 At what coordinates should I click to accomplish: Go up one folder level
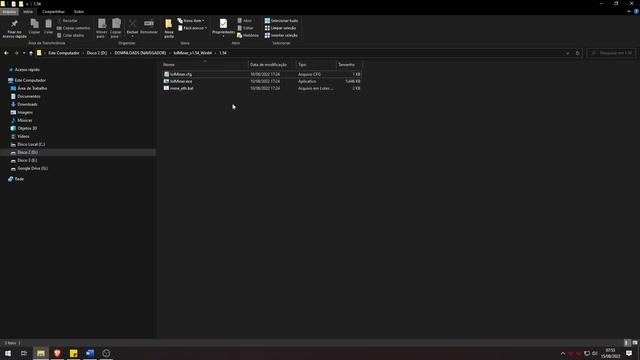point(31,53)
